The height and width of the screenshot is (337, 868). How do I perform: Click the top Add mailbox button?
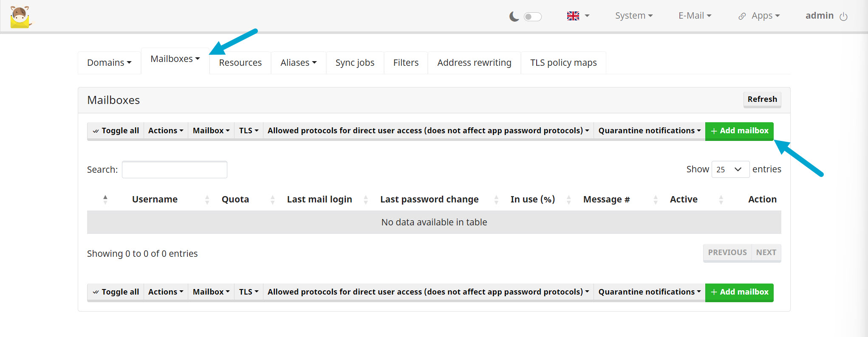point(739,131)
